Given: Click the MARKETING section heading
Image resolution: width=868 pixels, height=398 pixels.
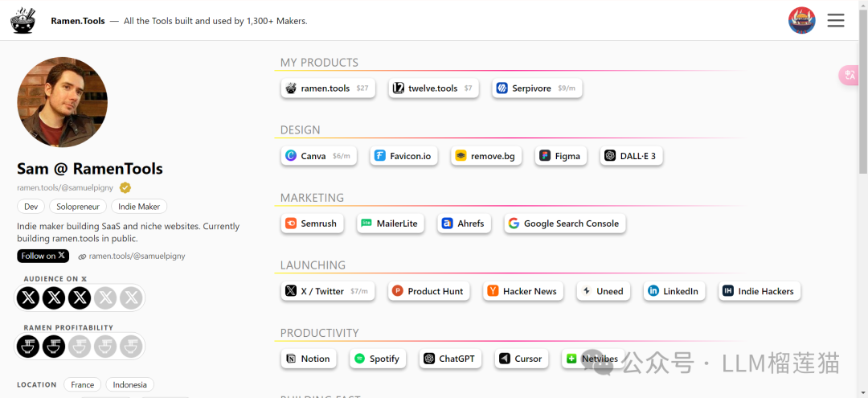Looking at the screenshot, I should coord(312,198).
